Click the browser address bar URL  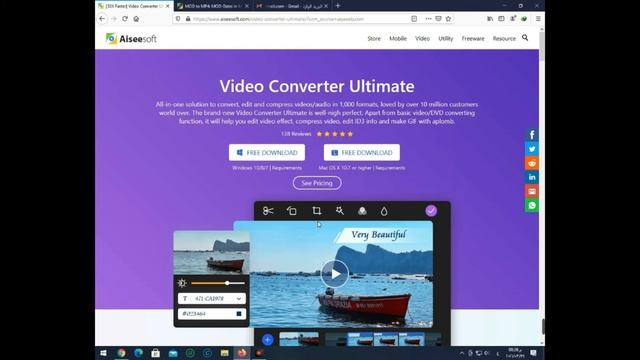pyautogui.click(x=279, y=19)
